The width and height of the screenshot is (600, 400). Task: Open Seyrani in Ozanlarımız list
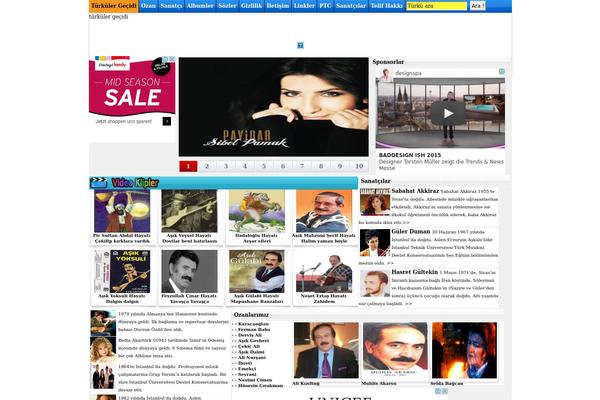click(x=247, y=374)
